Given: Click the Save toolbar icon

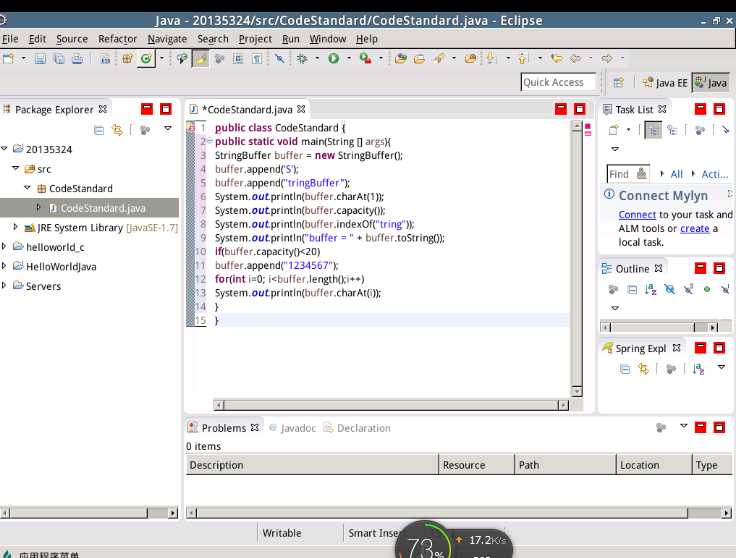Looking at the screenshot, I should click(x=40, y=59).
